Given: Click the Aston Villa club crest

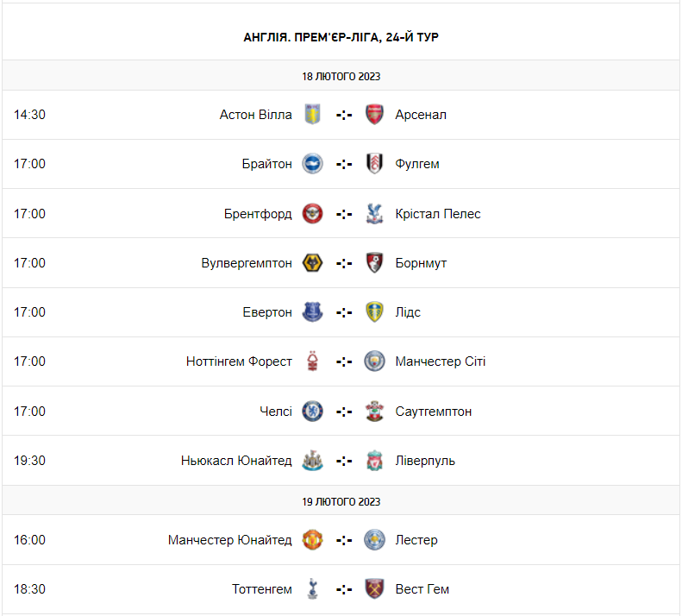Looking at the screenshot, I should tap(312, 115).
